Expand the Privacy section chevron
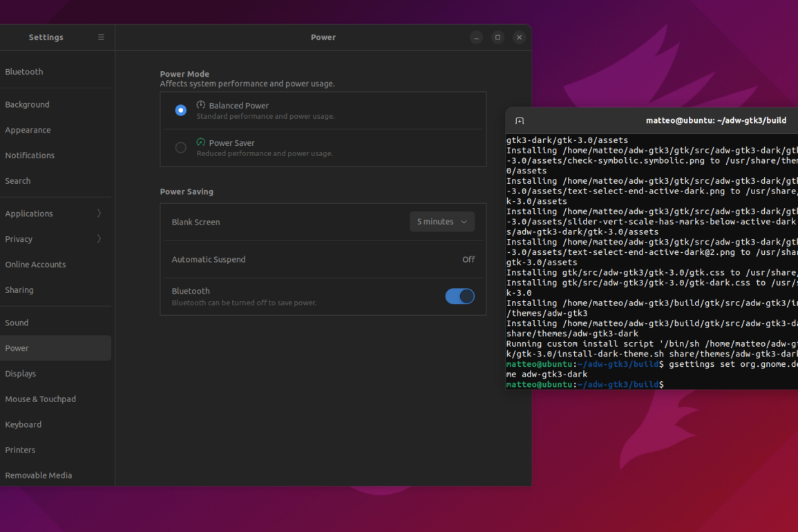Image resolution: width=798 pixels, height=532 pixels. point(99,239)
